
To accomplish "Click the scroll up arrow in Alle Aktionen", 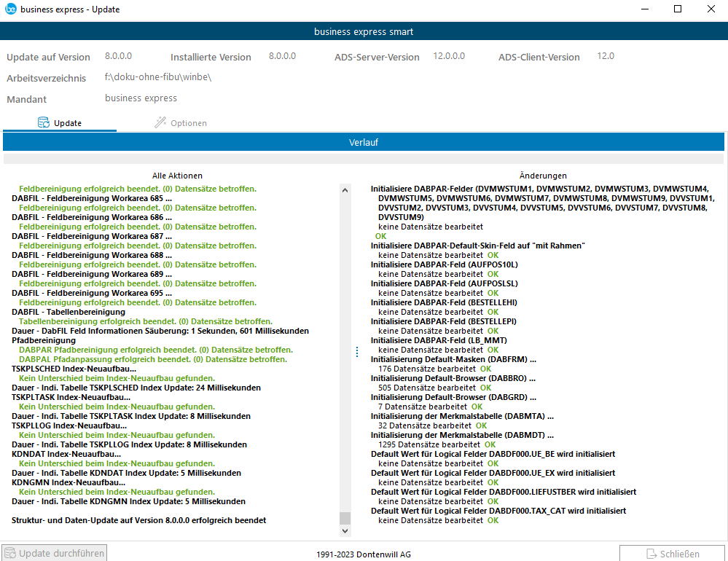I will pos(345,189).
